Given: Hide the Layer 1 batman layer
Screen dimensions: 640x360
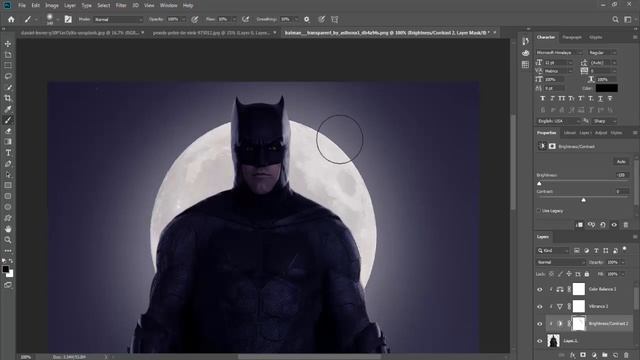Looking at the screenshot, I should pos(540,341).
